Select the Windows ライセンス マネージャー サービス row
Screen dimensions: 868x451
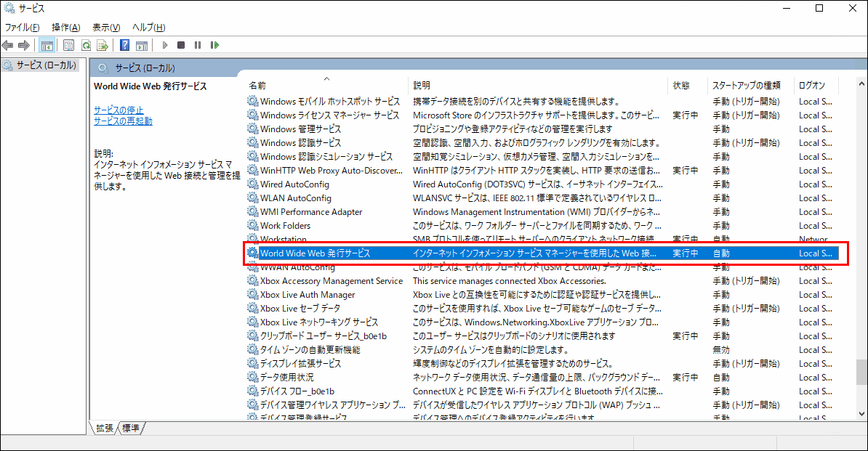coord(542,115)
